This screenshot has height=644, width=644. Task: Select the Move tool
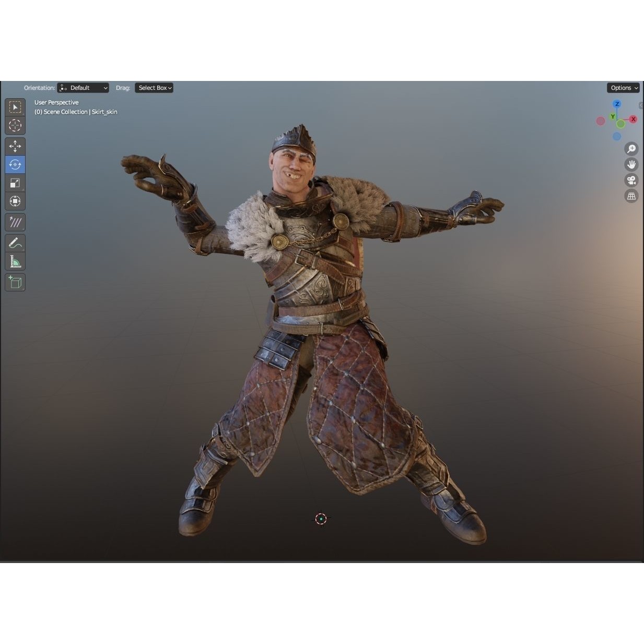tap(15, 146)
